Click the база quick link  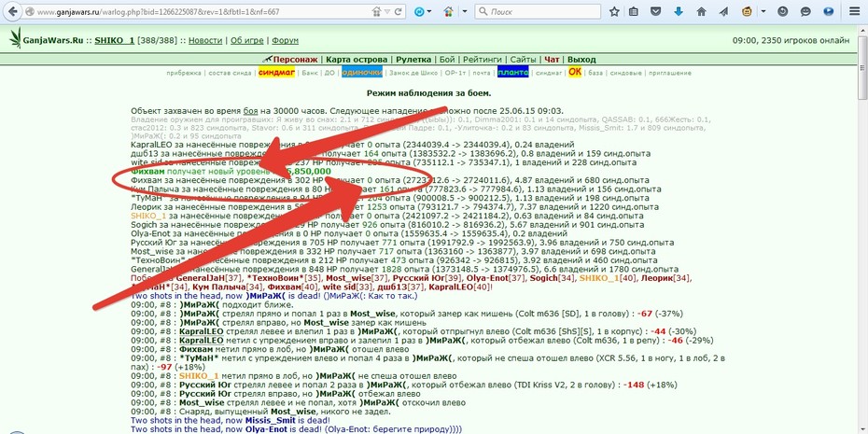(595, 73)
